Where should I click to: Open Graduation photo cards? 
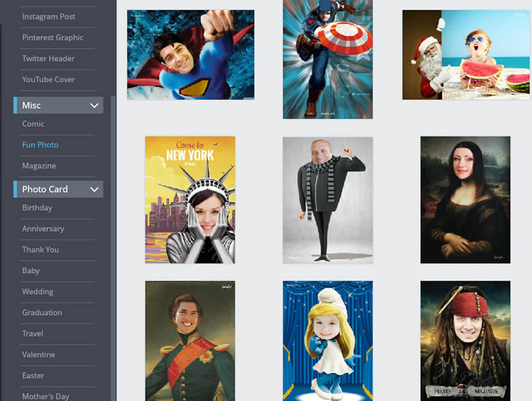pos(42,313)
